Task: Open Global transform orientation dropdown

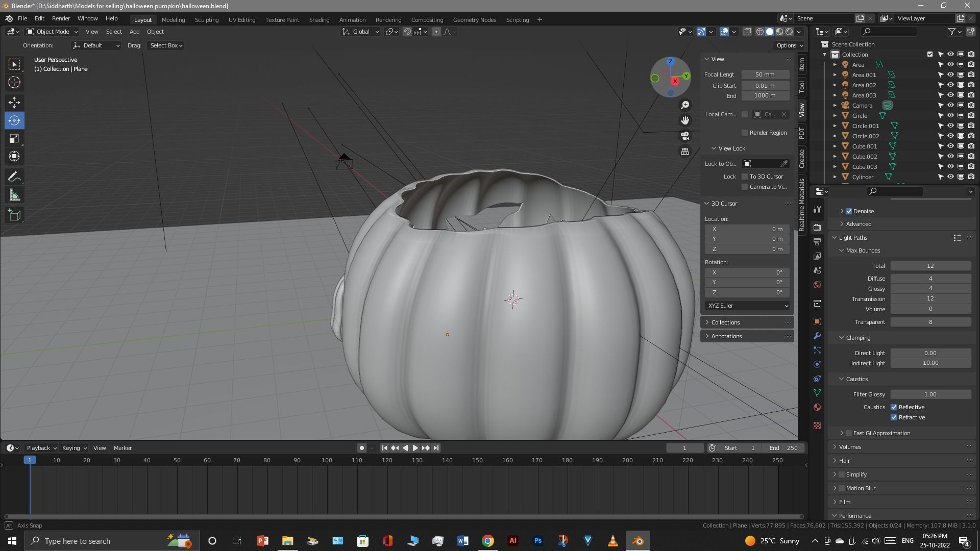Action: [x=361, y=32]
